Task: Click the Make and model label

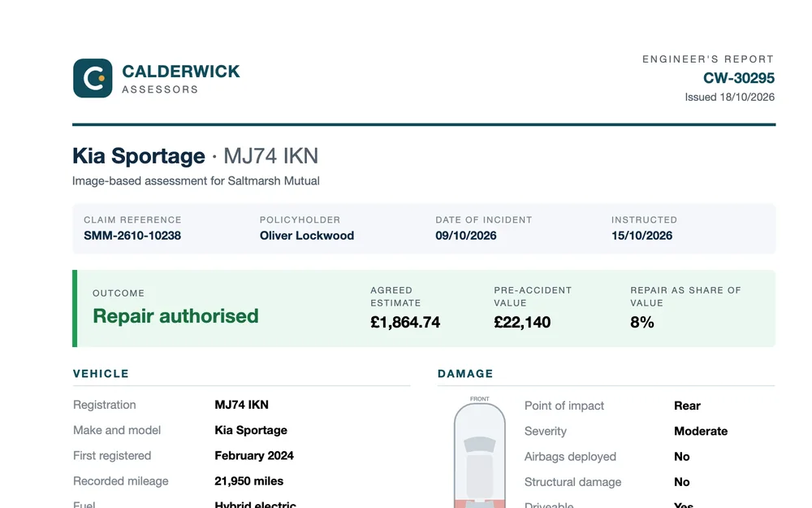Action: [117, 430]
